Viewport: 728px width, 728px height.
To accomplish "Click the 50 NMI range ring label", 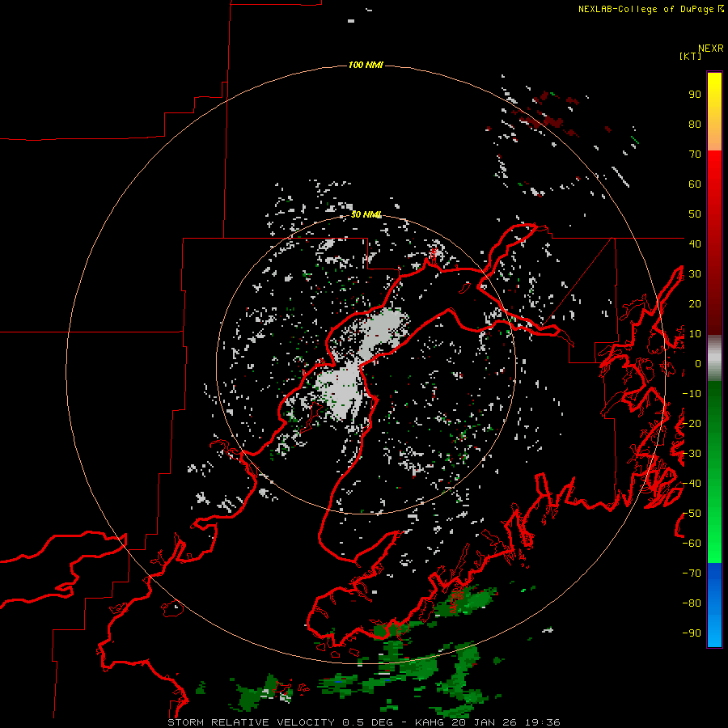I will pos(366,214).
